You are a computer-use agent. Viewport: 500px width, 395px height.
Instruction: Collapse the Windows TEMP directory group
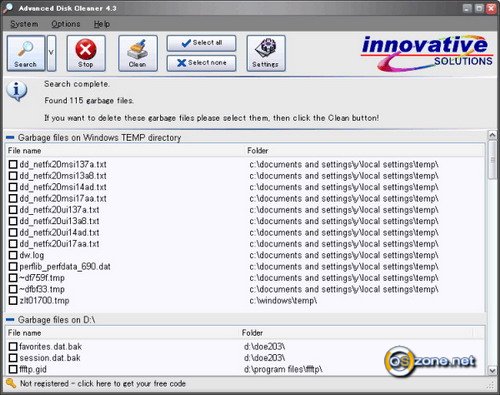pos(10,137)
